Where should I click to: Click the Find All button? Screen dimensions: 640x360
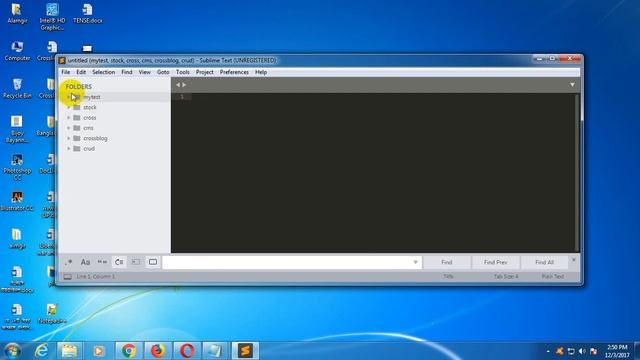click(544, 262)
